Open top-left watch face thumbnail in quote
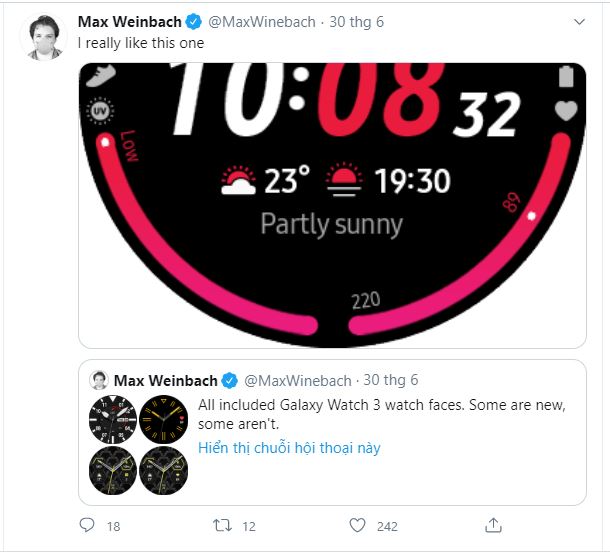This screenshot has height=555, width=610. tap(113, 419)
